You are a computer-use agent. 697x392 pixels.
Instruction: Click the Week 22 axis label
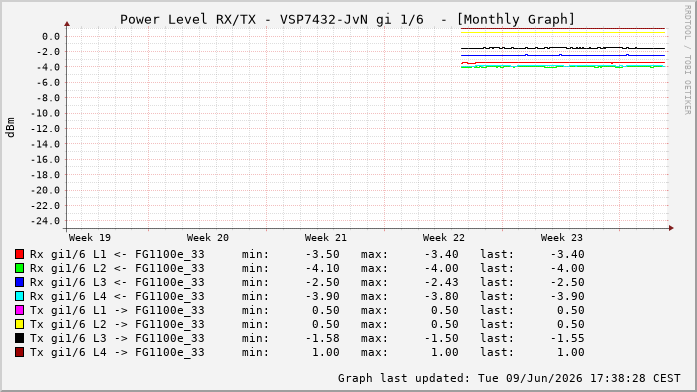tap(444, 238)
